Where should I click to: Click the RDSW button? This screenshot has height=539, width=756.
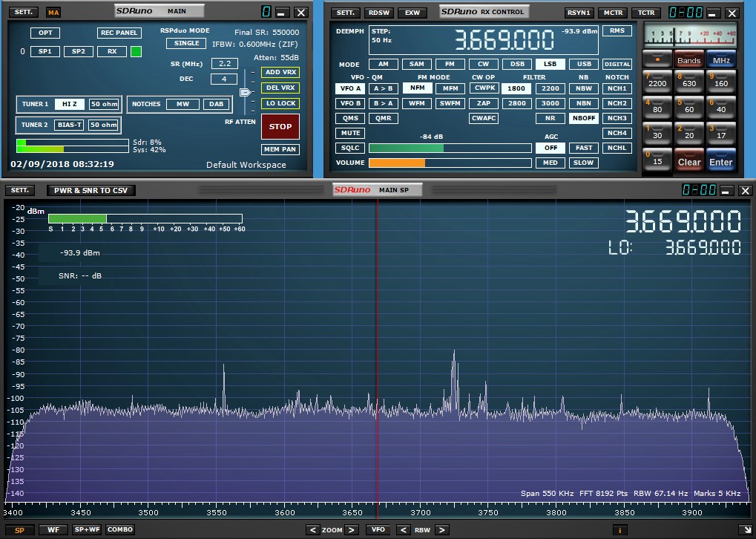(x=379, y=13)
